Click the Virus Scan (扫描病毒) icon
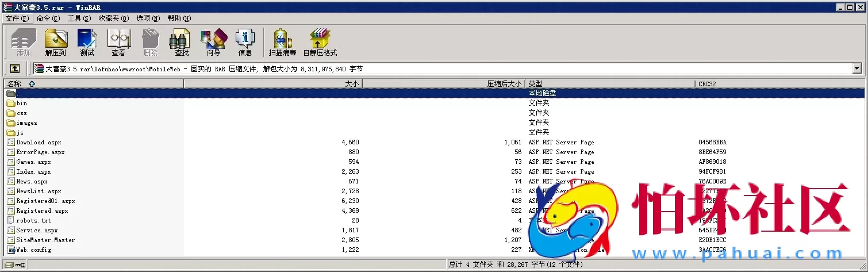 pyautogui.click(x=282, y=42)
